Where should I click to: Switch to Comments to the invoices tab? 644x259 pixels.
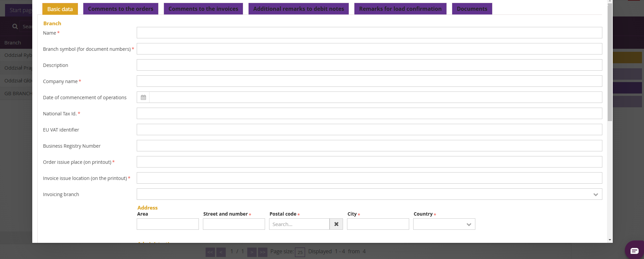203,9
